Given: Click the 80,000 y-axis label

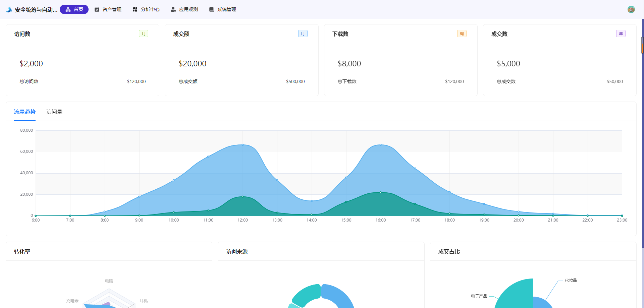Looking at the screenshot, I should pos(26,130).
